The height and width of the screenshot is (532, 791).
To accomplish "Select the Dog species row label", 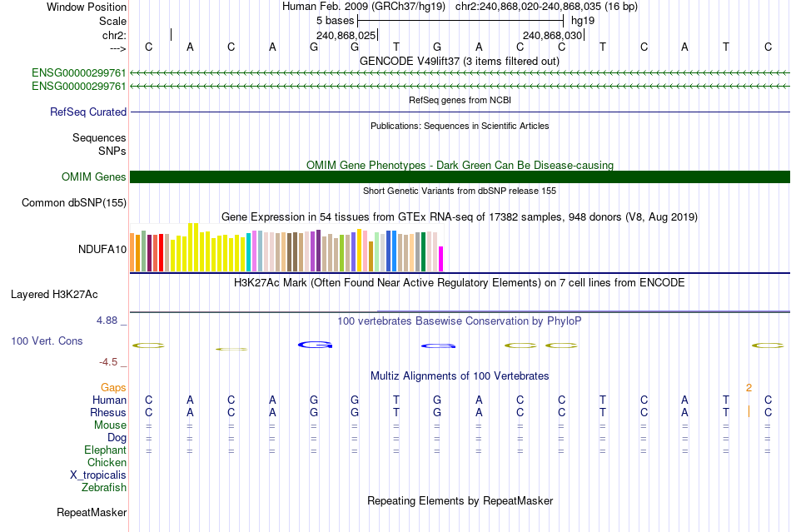I will point(117,438).
